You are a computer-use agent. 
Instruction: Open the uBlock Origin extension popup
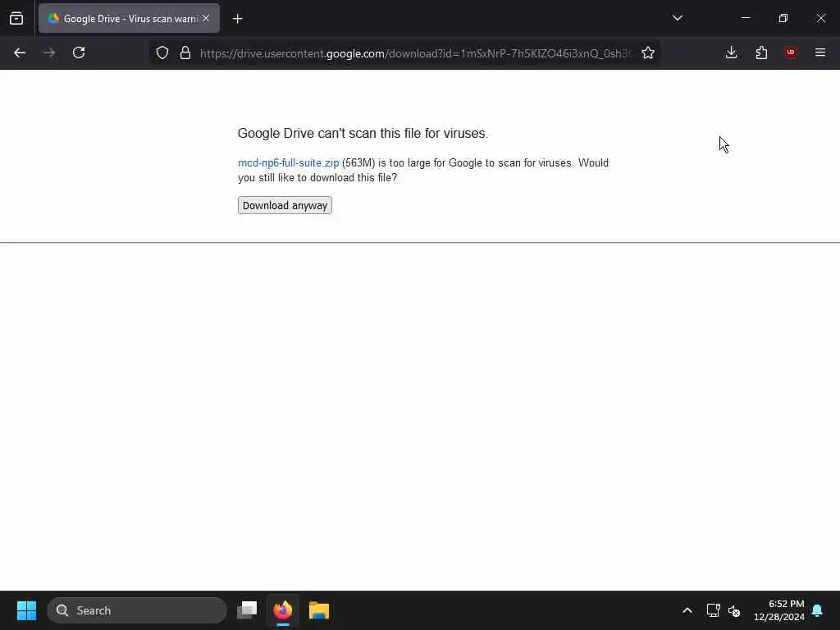[791, 52]
